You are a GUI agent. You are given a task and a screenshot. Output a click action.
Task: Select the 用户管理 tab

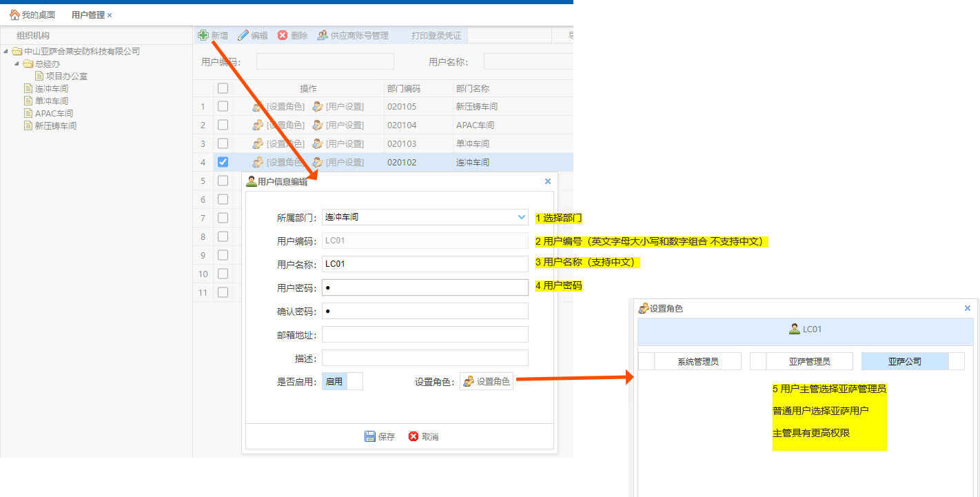[x=88, y=14]
